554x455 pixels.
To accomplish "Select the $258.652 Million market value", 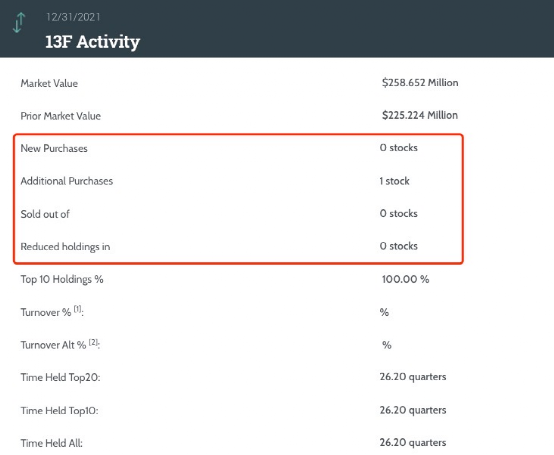I will point(420,83).
